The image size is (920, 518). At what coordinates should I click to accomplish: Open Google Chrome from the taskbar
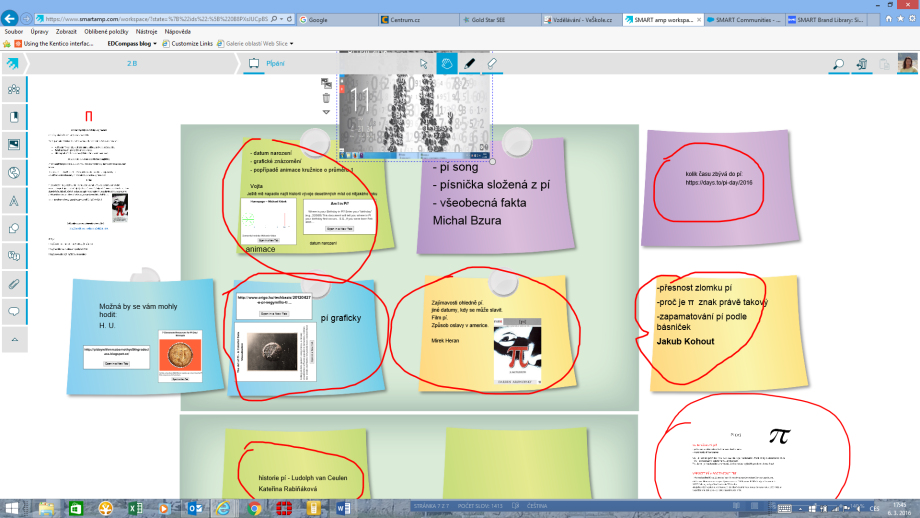click(x=254, y=508)
